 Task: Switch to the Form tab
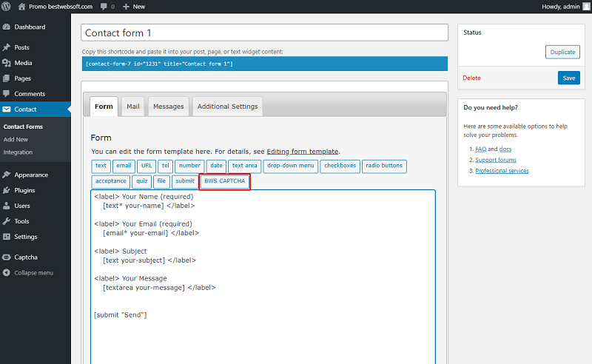pos(104,107)
